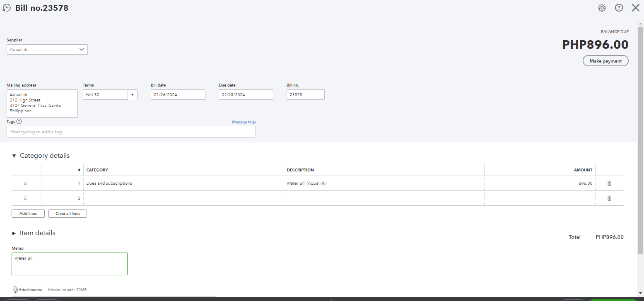Open the Supplier dropdown arrow
Screen dimensions: 644x301
tap(82, 49)
